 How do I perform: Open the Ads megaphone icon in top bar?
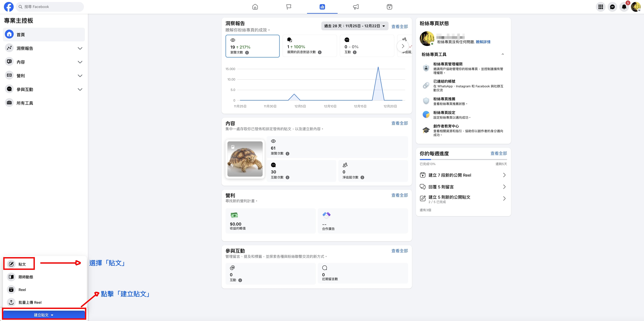click(356, 7)
